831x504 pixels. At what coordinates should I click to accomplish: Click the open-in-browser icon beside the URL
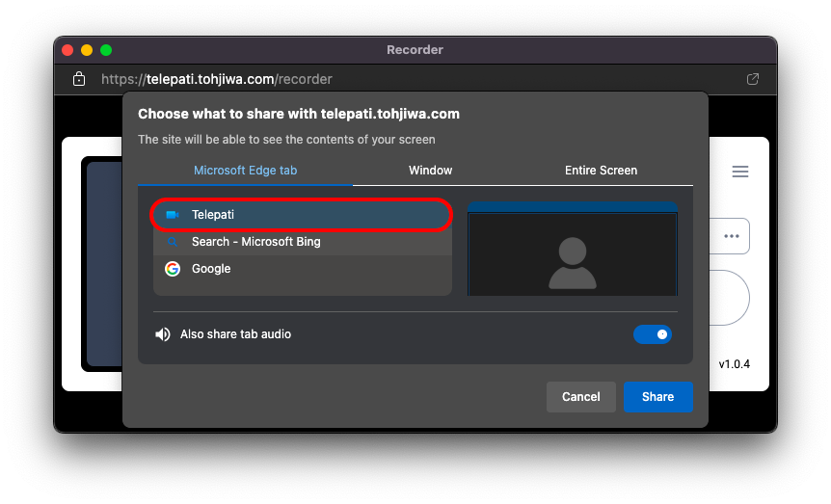tap(753, 79)
